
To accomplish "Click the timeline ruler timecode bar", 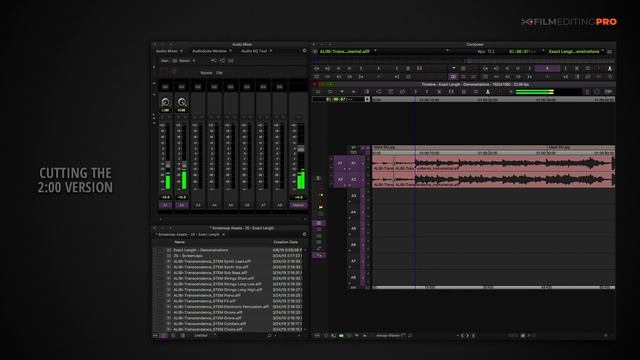I will [x=493, y=99].
